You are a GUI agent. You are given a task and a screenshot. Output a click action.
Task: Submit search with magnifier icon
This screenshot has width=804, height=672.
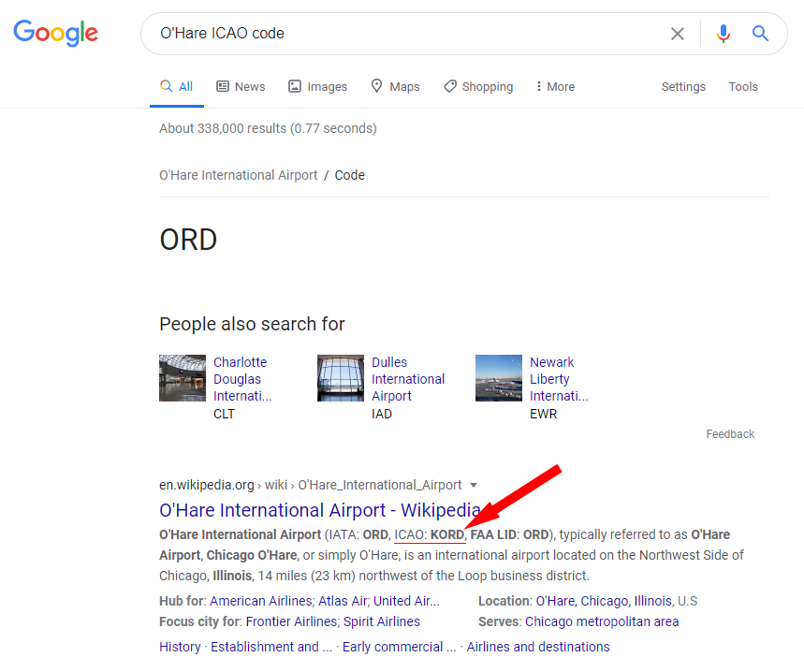(760, 34)
